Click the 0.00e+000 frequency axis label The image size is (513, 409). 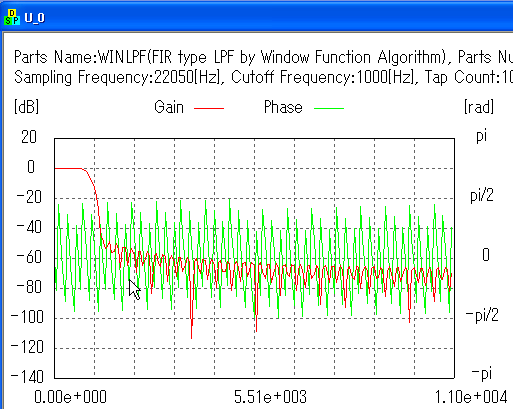(x=70, y=397)
